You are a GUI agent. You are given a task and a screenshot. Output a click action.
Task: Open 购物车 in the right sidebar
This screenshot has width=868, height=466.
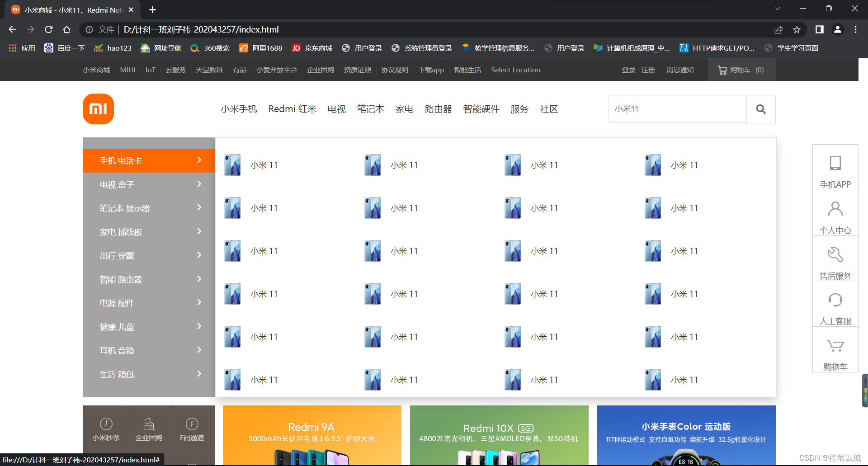[x=835, y=350]
